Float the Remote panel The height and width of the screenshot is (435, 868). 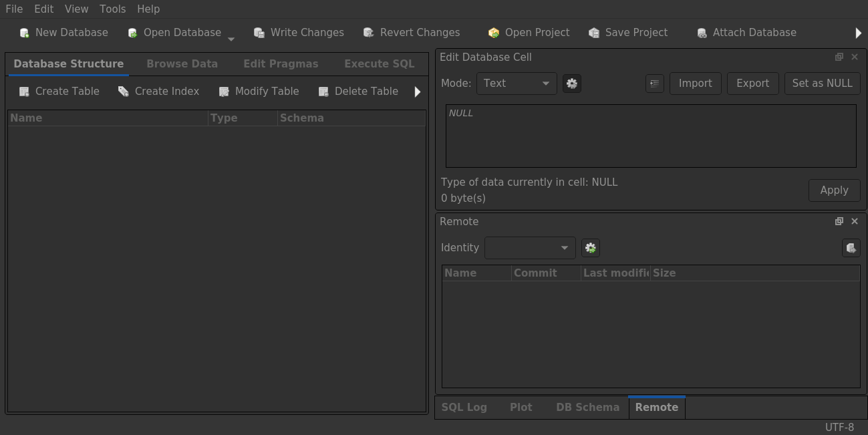point(839,222)
